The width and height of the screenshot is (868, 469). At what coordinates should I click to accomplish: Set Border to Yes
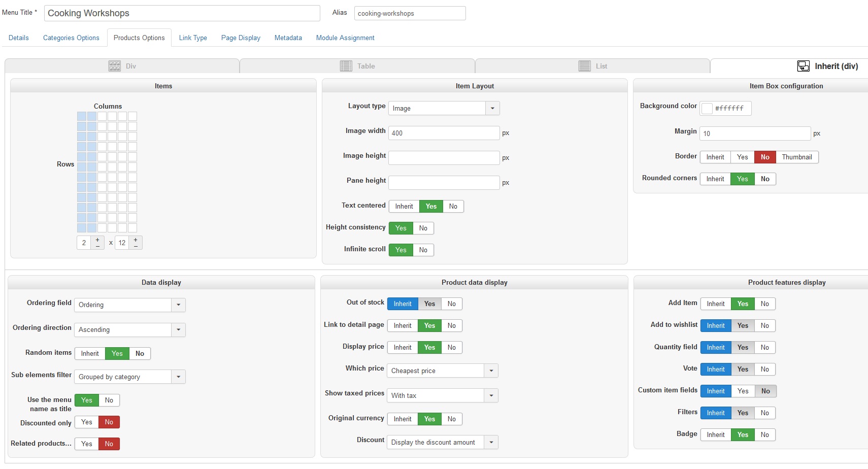743,157
